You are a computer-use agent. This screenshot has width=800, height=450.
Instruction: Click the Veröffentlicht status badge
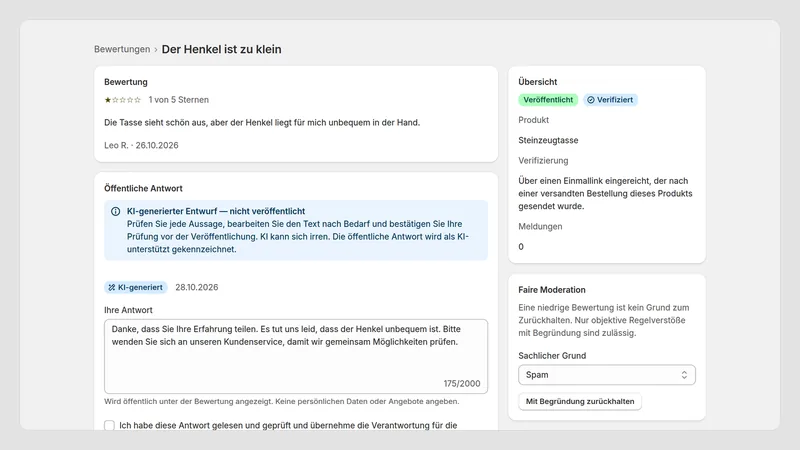(548, 100)
